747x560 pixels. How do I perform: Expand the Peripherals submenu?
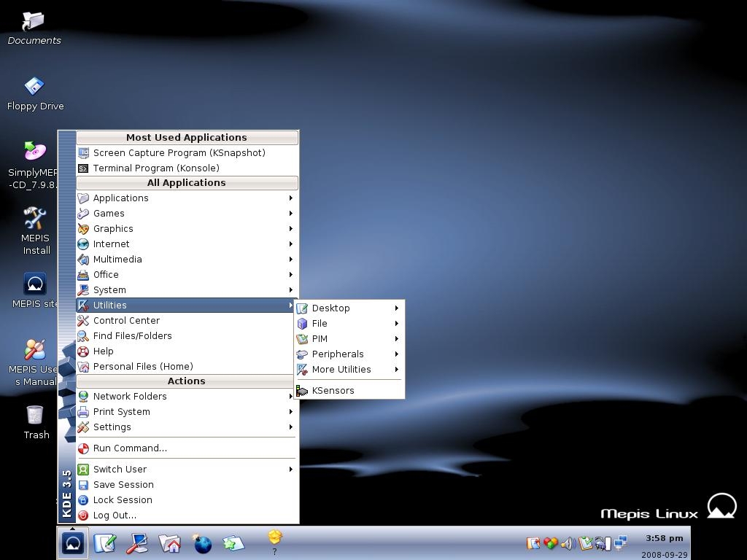point(338,354)
